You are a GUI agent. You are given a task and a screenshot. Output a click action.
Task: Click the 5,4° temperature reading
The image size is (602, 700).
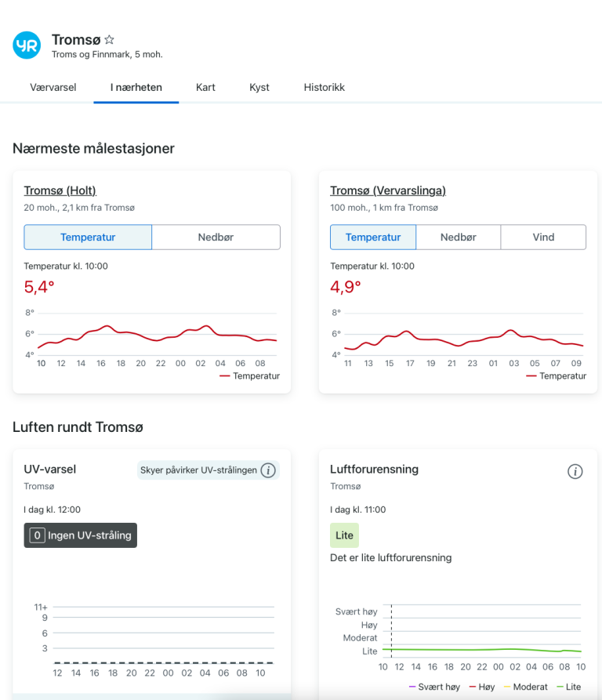[x=39, y=287]
